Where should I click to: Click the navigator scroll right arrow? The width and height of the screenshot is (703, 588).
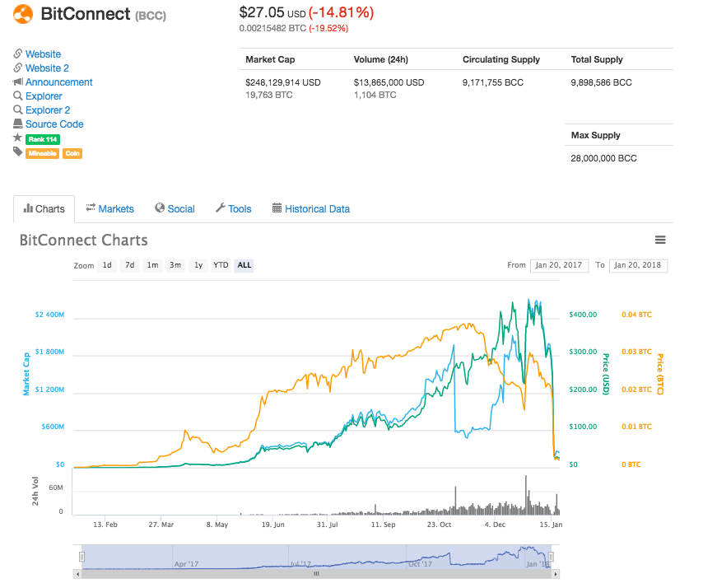556,574
